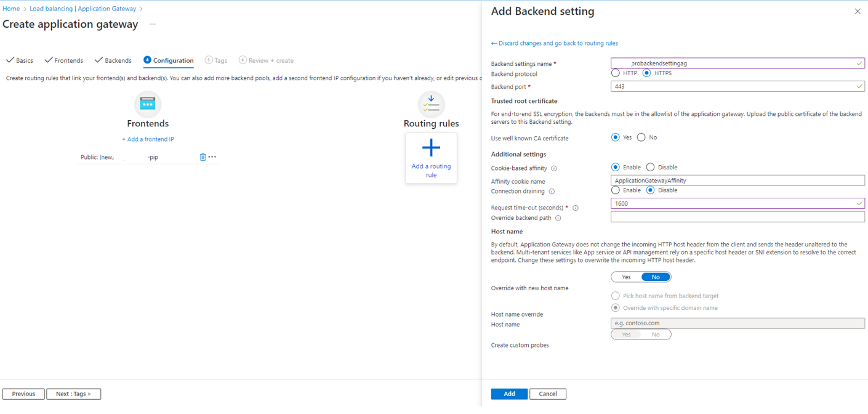Screen dimensions: 868x414
Task: Disable cookie-based affinity
Action: coord(651,167)
